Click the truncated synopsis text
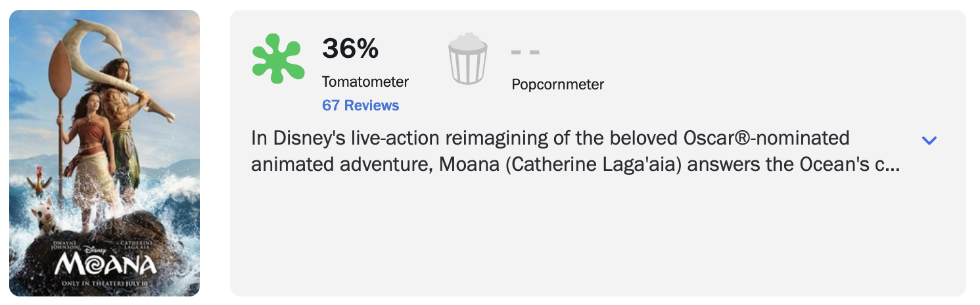The image size is (980, 305). point(575,151)
